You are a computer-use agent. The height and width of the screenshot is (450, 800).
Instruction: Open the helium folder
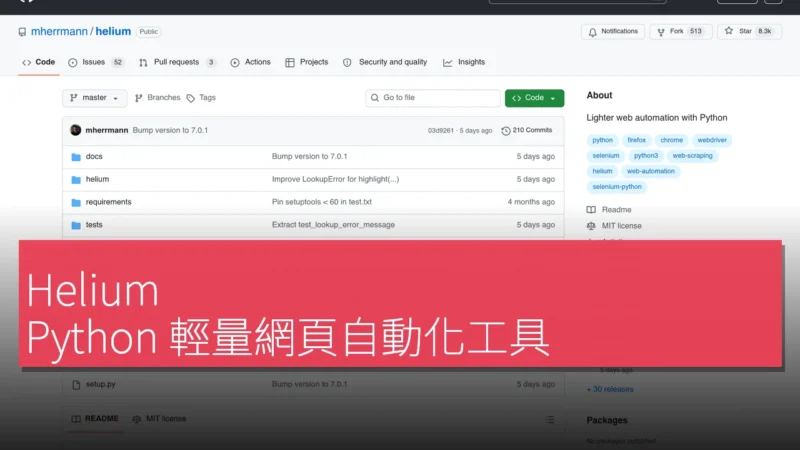tap(97, 179)
